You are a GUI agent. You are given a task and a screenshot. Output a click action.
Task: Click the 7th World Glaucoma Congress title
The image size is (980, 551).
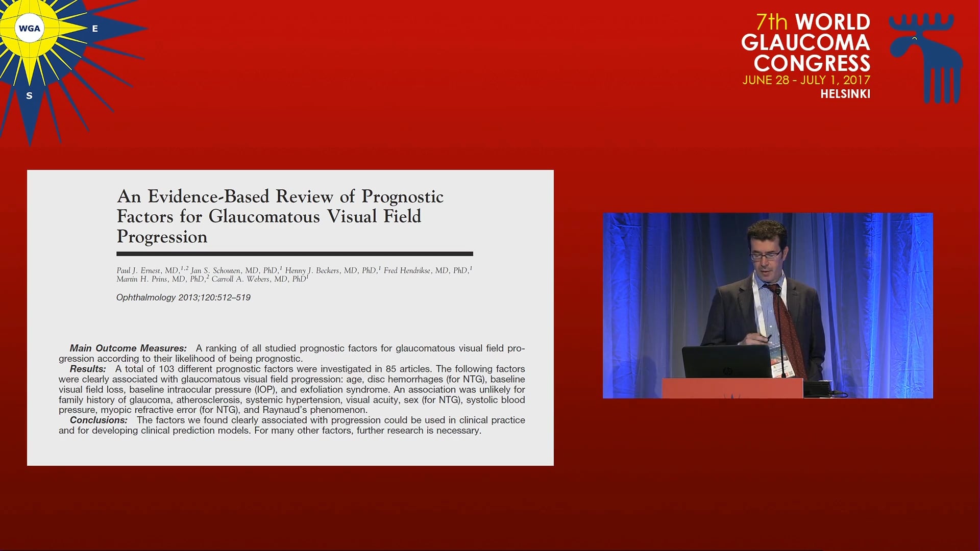click(x=806, y=43)
